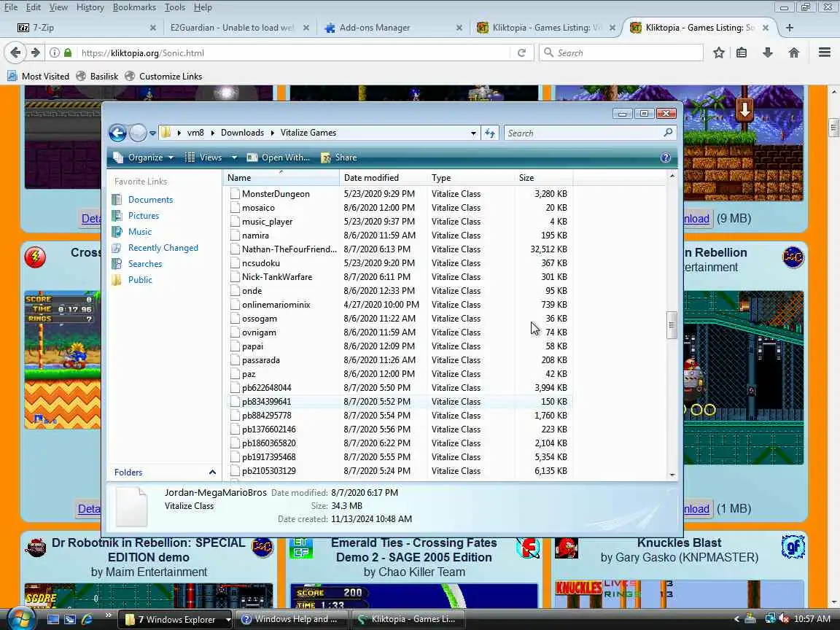Sort files by Name column header

coord(281,178)
